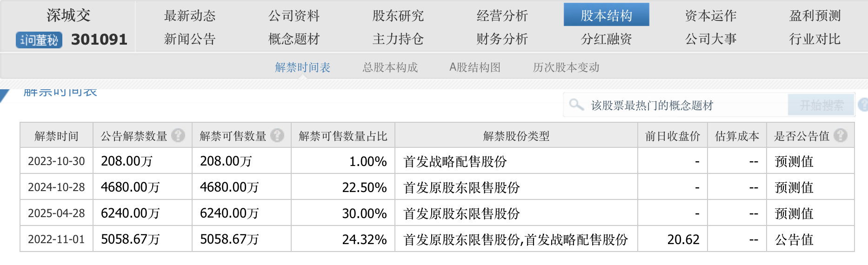Click the 2022-11-01 unlock date row
Image resolution: width=868 pixels, height=265 pixels.
coord(56,239)
